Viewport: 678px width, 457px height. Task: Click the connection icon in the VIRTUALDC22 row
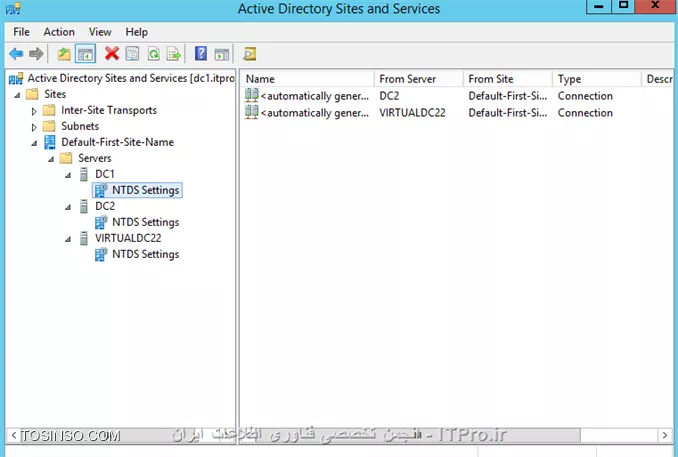(251, 112)
